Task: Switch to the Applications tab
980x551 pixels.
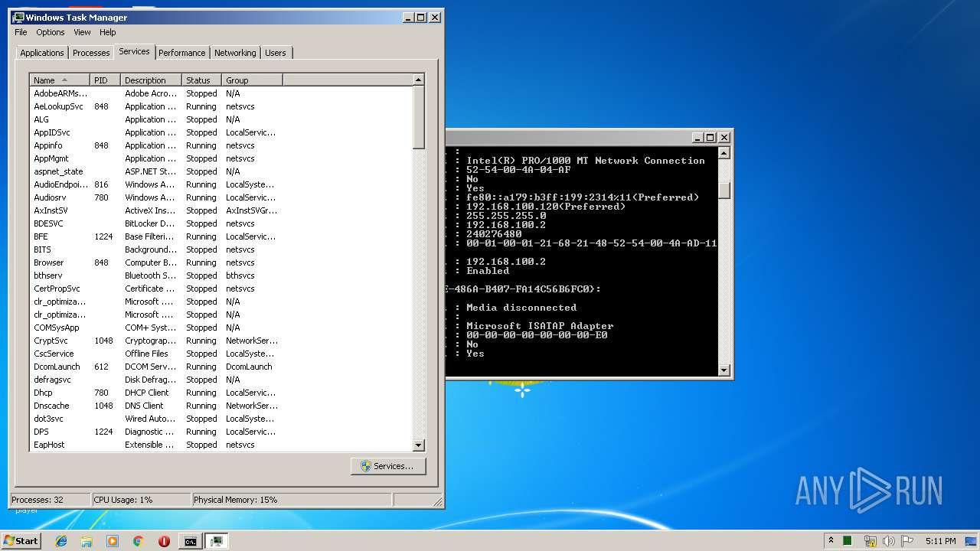Action: [42, 53]
